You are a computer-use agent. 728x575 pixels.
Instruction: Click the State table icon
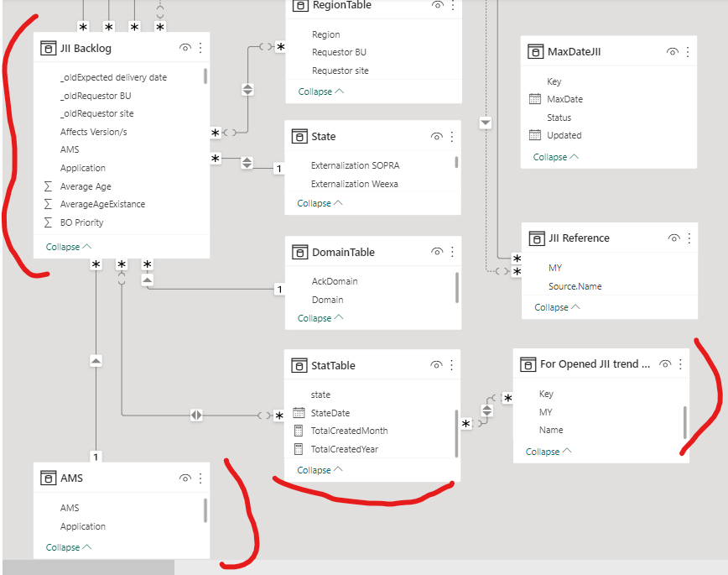(x=299, y=137)
